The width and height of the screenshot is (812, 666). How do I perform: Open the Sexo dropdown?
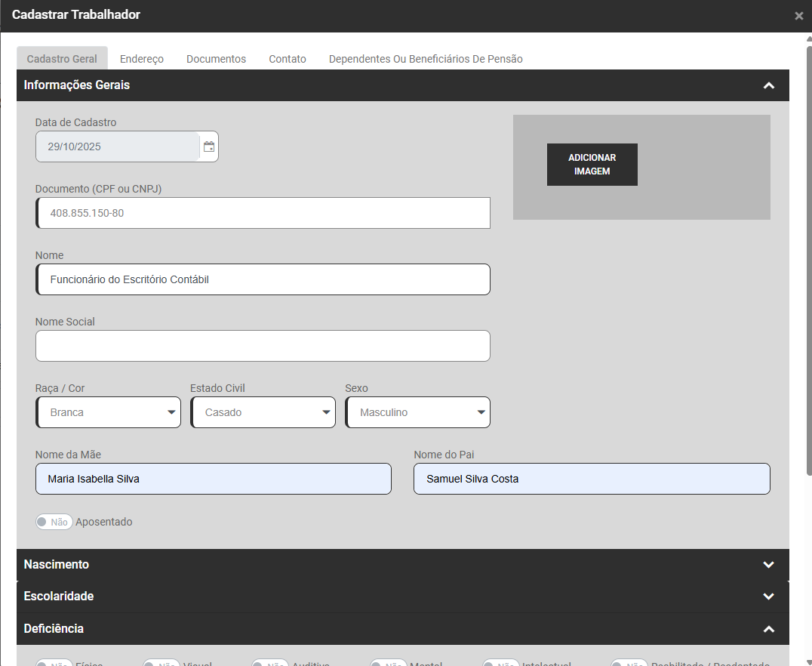[x=418, y=412]
